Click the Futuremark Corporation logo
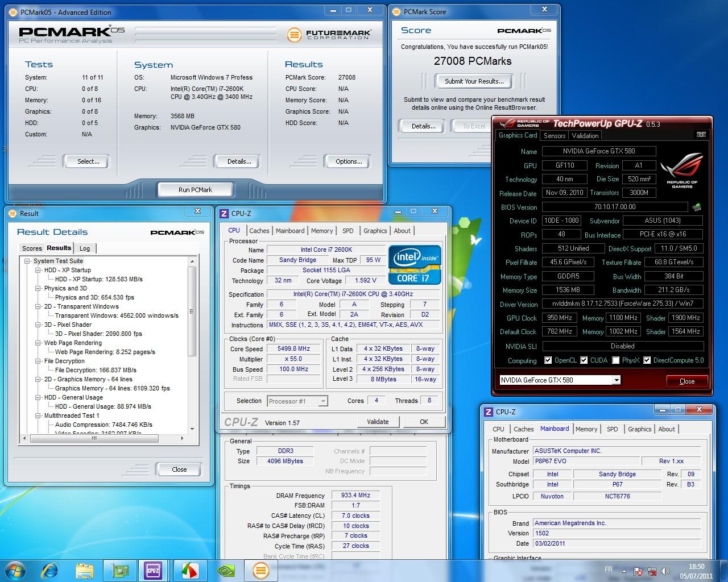This screenshot has height=582, width=728. tap(329, 35)
